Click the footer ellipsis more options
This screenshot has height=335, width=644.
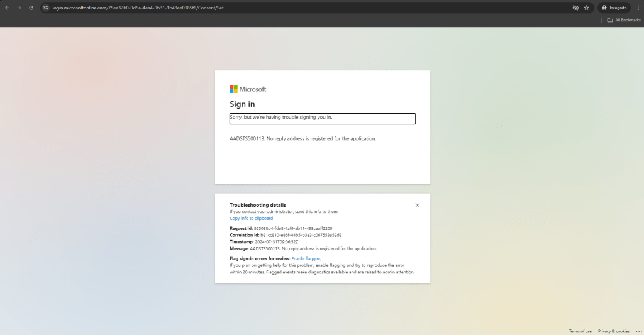[x=638, y=331]
